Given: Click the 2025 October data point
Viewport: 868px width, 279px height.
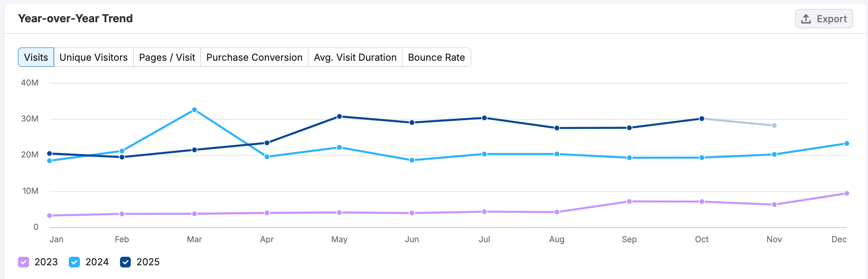Looking at the screenshot, I should pyautogui.click(x=702, y=119).
